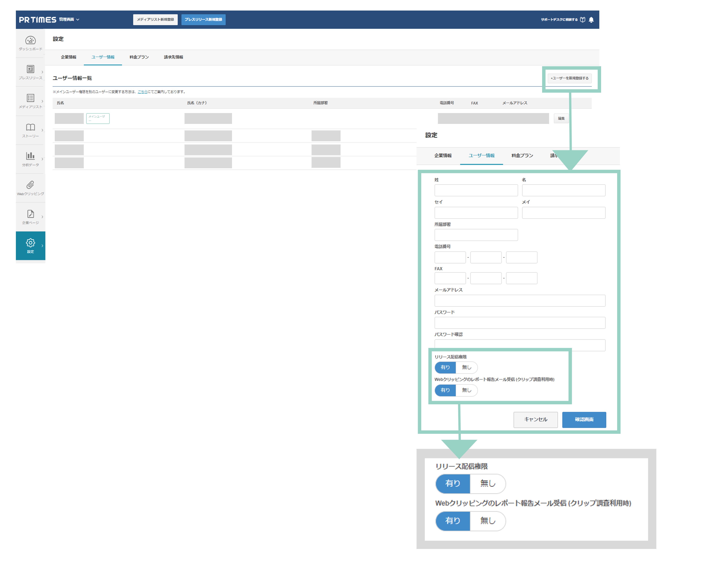The image size is (703, 588).
Task: Set Webクリッピング report mail to 無し in form
Action: 467,391
